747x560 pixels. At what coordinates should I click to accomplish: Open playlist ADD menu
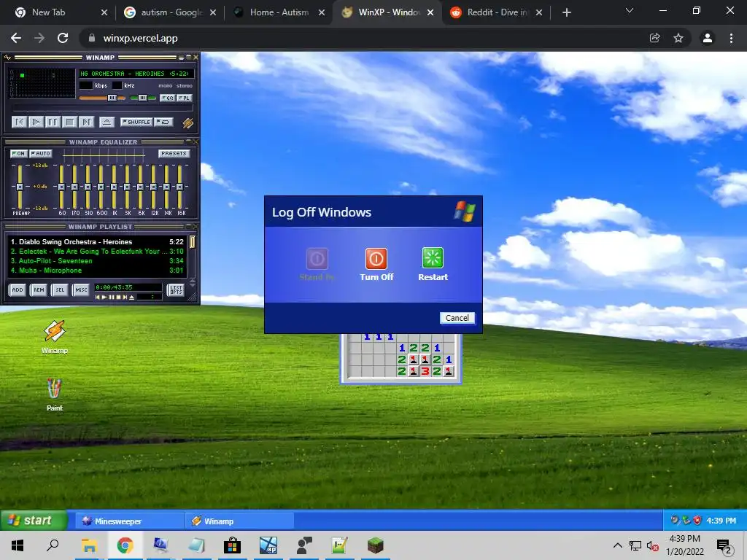point(18,290)
